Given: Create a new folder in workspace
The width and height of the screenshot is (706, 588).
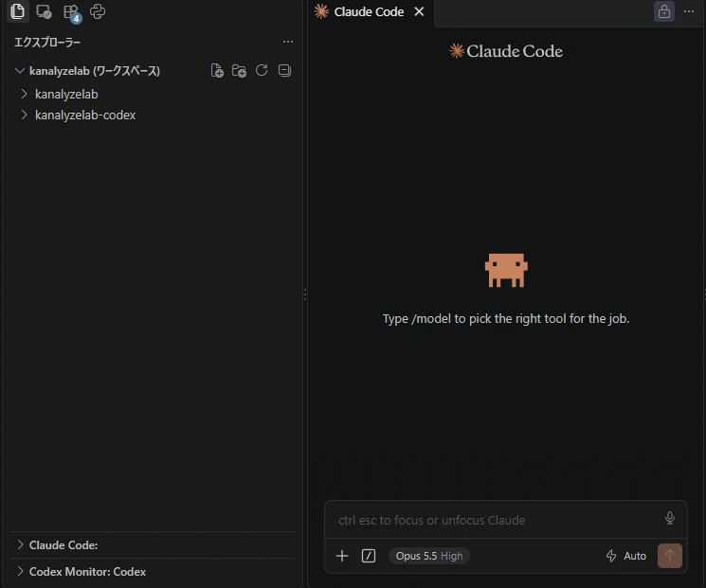Looking at the screenshot, I should 239,71.
